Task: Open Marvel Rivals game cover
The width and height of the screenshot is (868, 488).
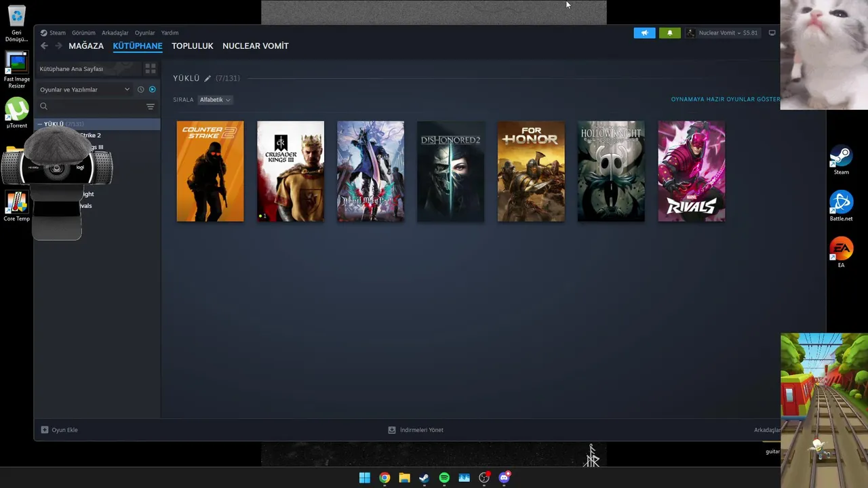Action: coord(691,171)
